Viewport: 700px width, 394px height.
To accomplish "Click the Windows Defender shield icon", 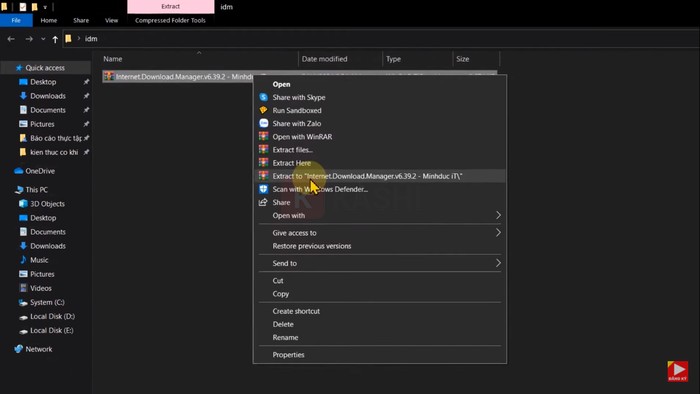I will pos(263,189).
